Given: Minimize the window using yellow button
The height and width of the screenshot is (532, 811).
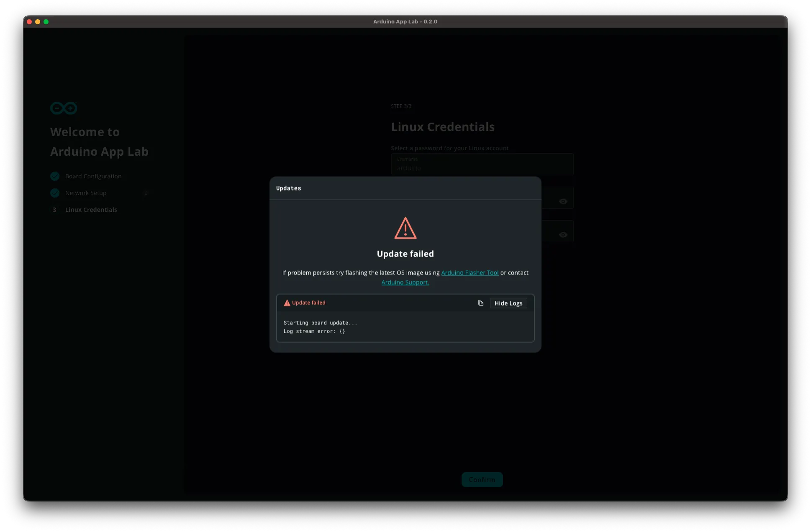Looking at the screenshot, I should click(38, 22).
